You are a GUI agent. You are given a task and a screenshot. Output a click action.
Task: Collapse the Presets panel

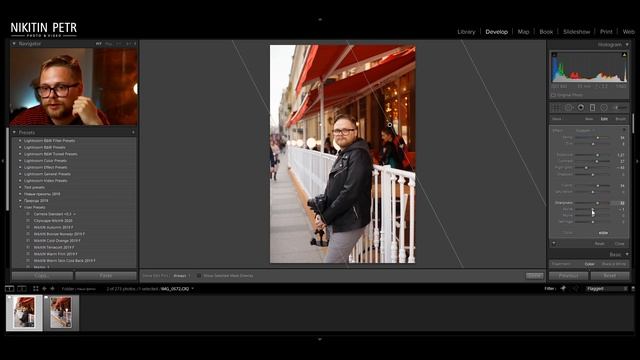click(x=14, y=132)
